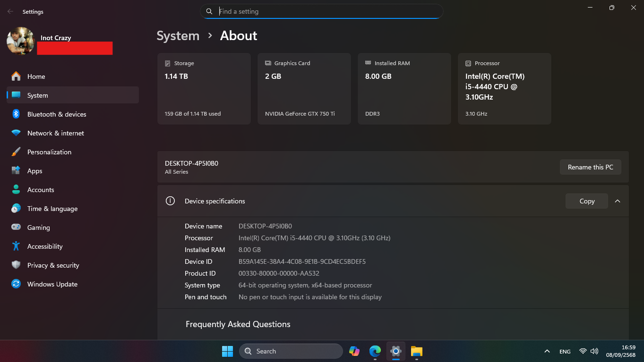This screenshot has width=644, height=362.
Task: Open File Explorer from the taskbar
Action: click(416, 351)
